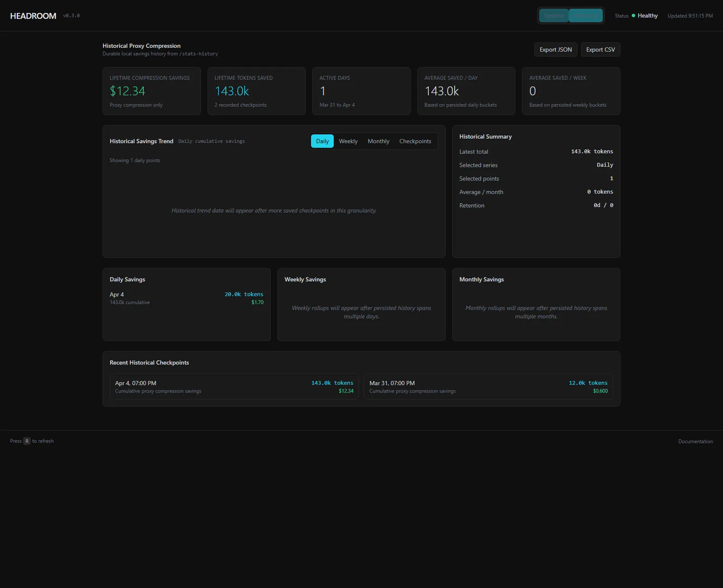723x588 pixels.
Task: Click the Apr 4 daily savings row
Action: tap(186, 298)
